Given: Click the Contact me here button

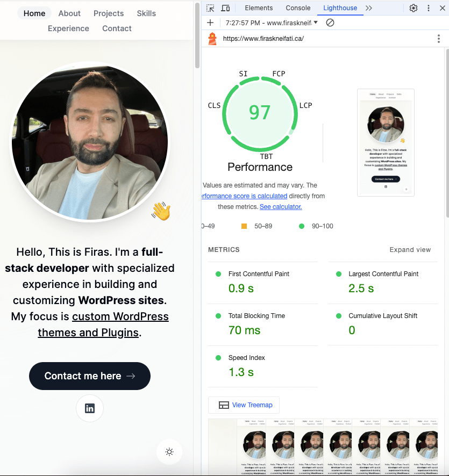Looking at the screenshot, I should pyautogui.click(x=90, y=376).
